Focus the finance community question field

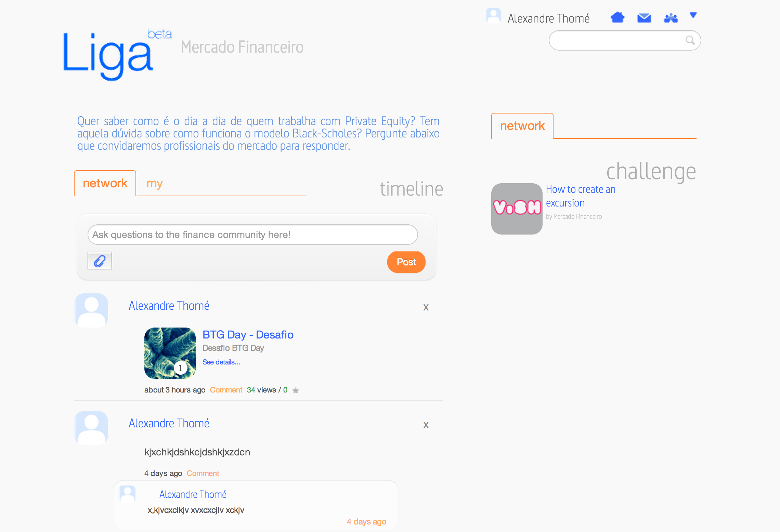coord(252,235)
